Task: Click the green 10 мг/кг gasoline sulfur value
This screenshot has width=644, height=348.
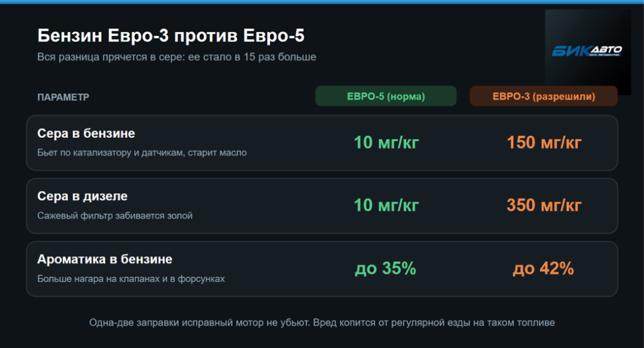Action: [x=386, y=143]
